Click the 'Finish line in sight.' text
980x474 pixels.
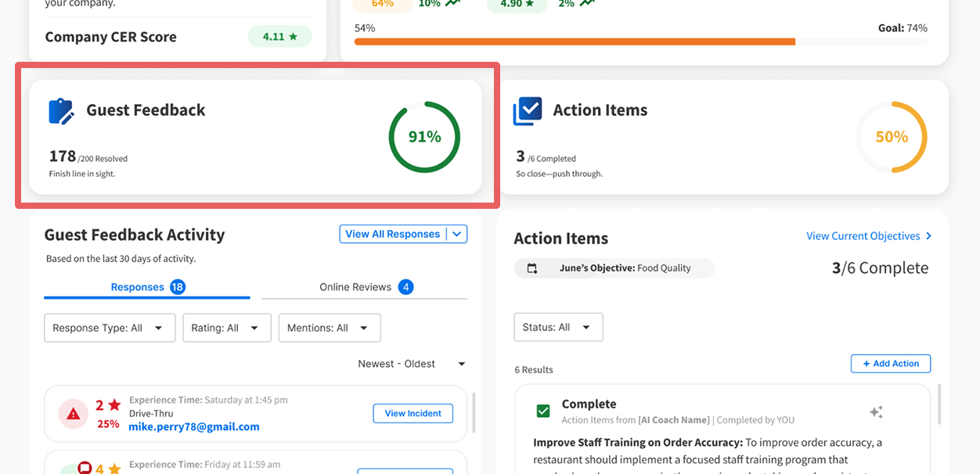click(x=82, y=174)
